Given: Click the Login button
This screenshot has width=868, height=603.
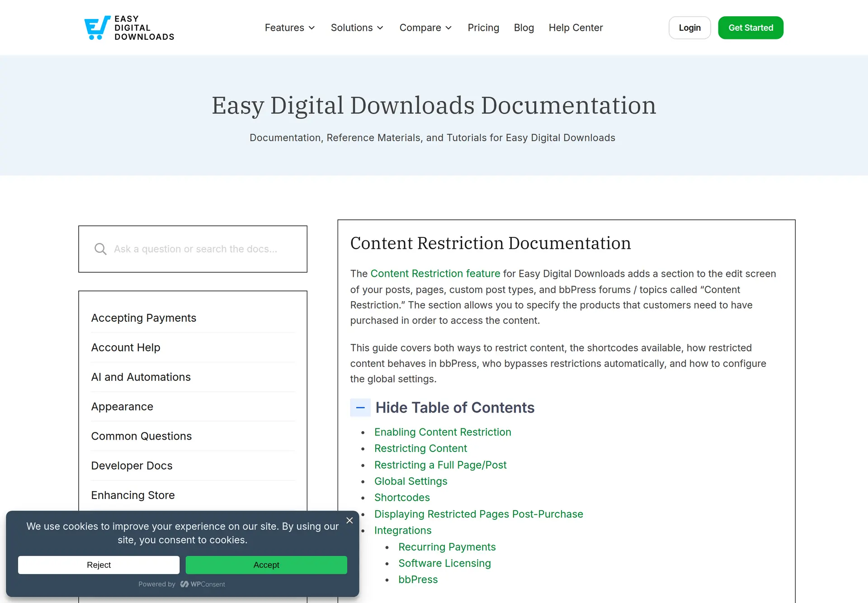Looking at the screenshot, I should pos(689,28).
